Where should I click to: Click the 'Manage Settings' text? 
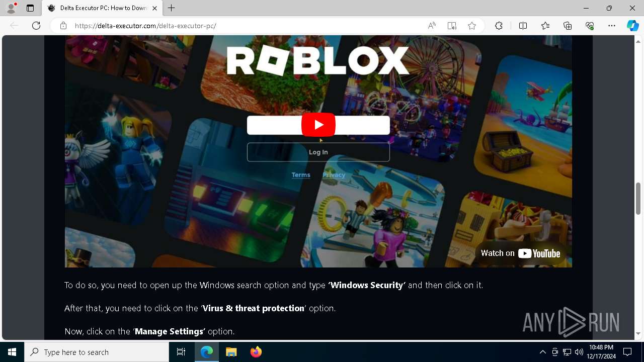pyautogui.click(x=170, y=331)
